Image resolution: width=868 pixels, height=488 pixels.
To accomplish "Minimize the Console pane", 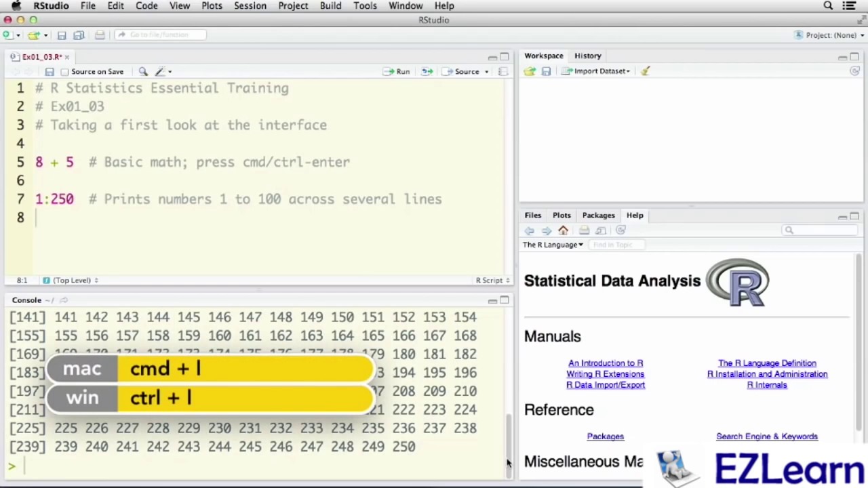I will 492,300.
